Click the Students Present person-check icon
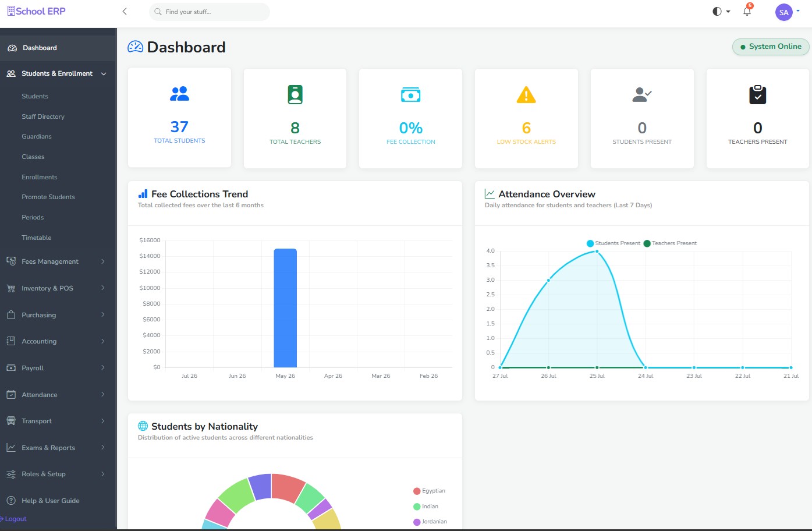This screenshot has width=812, height=531. coord(642,94)
